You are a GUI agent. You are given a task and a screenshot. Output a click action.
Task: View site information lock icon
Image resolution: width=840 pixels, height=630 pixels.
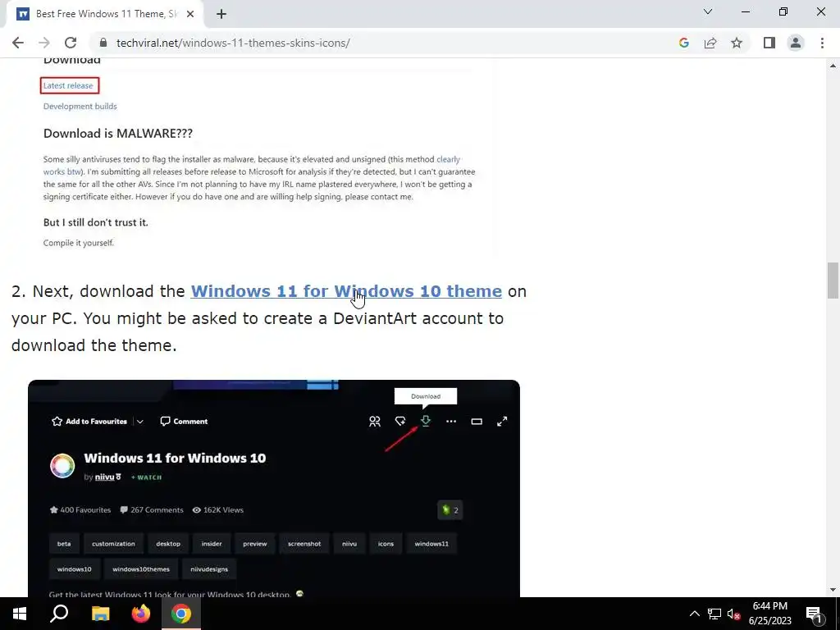[x=103, y=43]
